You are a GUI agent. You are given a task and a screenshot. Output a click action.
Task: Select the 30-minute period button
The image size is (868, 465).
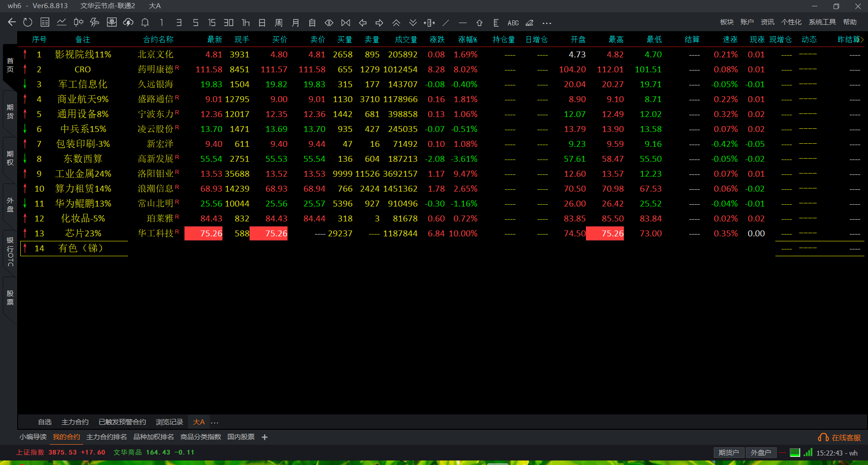coord(229,23)
